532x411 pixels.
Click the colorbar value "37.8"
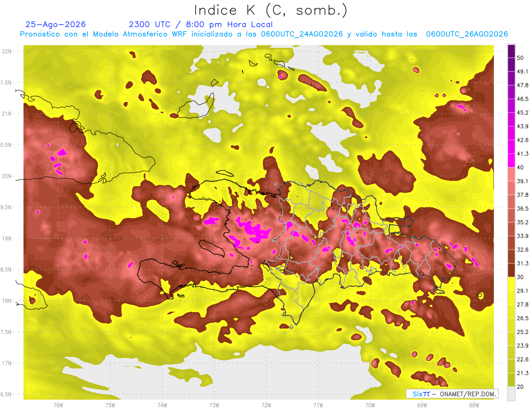[523, 195]
